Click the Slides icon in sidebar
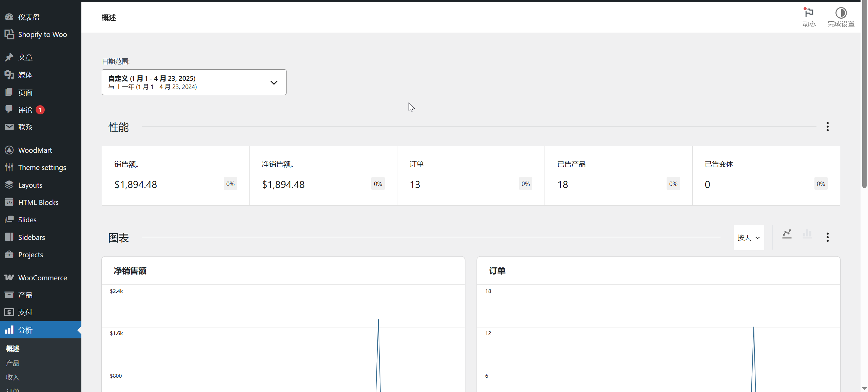868x392 pixels. [x=9, y=220]
